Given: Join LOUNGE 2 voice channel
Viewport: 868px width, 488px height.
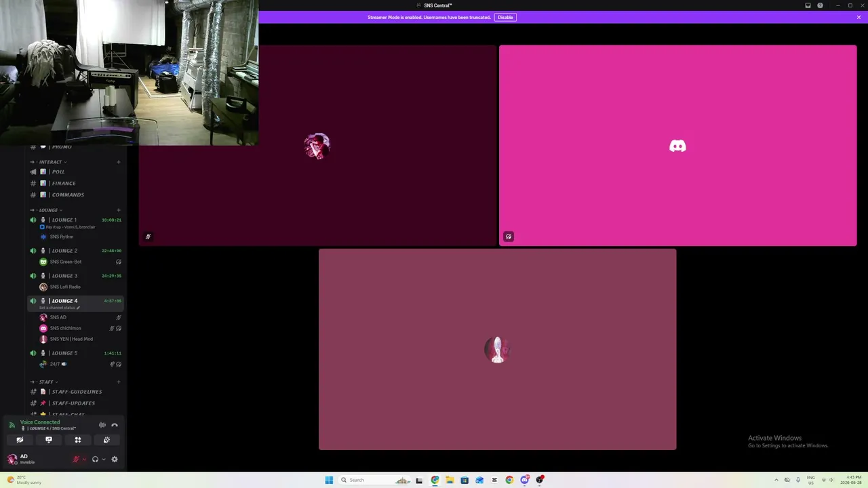Looking at the screenshot, I should tap(76, 251).
